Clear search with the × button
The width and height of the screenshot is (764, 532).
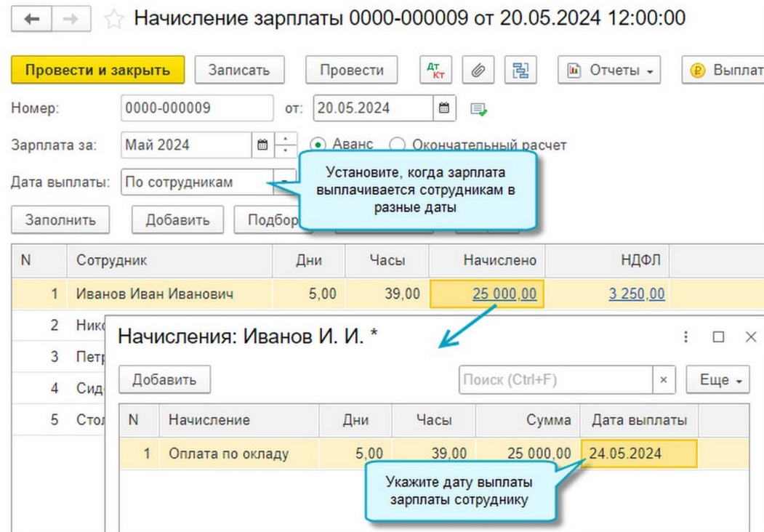(x=664, y=379)
